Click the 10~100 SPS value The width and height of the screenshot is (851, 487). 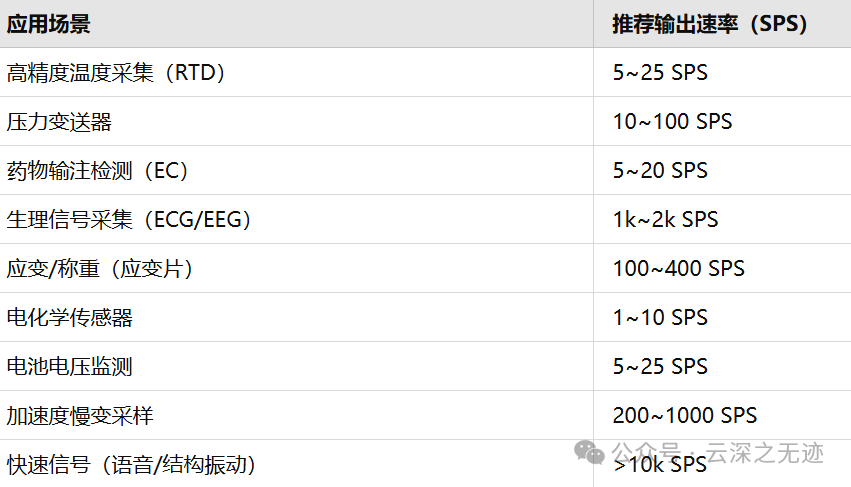tap(672, 122)
